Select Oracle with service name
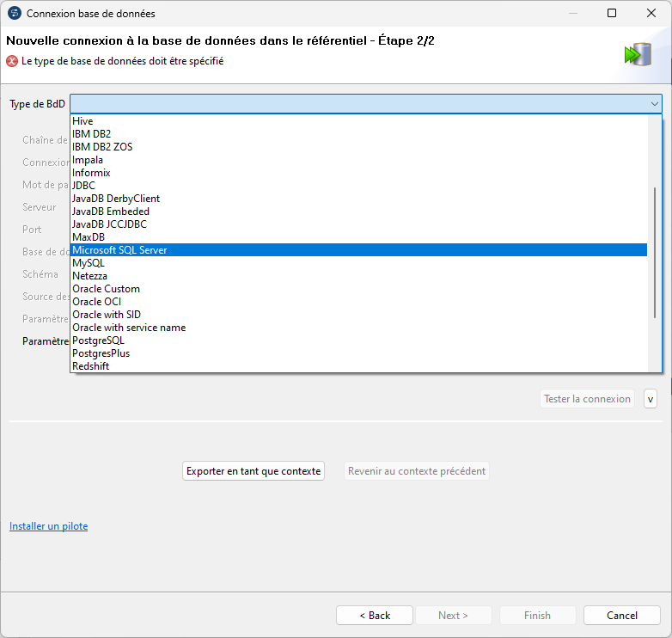Screen dimensions: 672x638 (x=358, y=327)
